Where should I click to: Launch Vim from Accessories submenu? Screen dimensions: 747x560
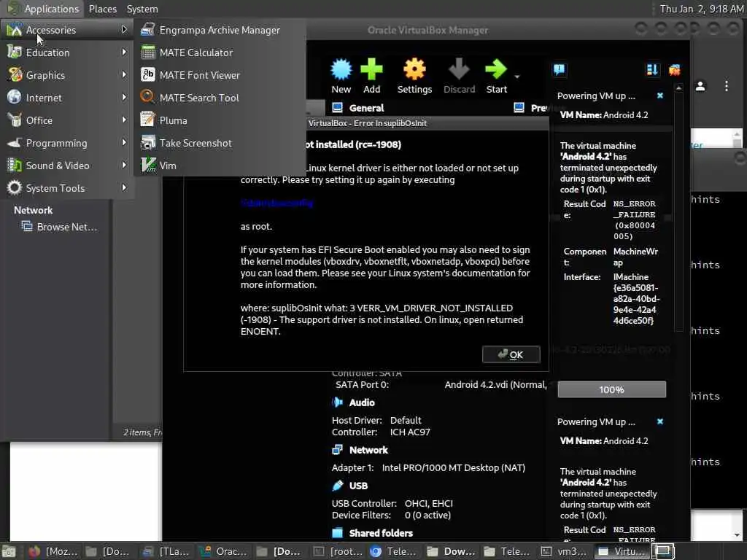pyautogui.click(x=220, y=166)
